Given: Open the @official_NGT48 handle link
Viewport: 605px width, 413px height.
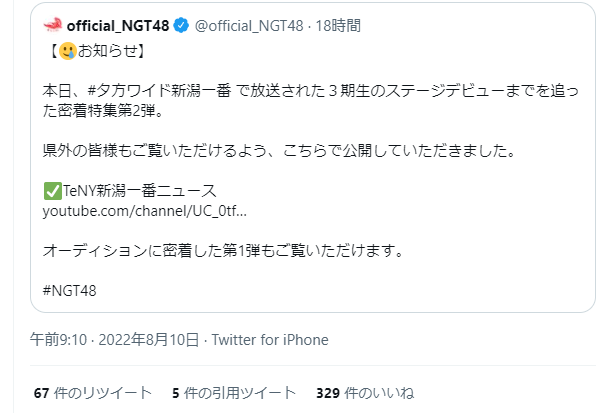Looking at the screenshot, I should [249, 26].
